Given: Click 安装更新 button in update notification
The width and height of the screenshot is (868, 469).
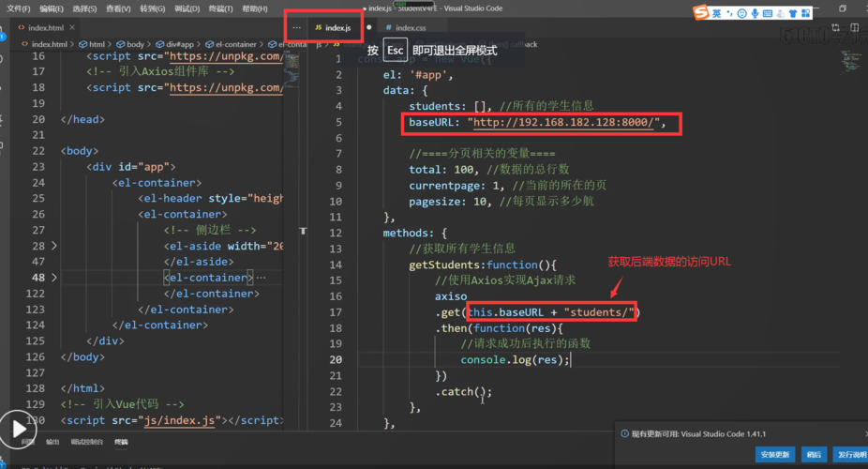Looking at the screenshot, I should [775, 455].
